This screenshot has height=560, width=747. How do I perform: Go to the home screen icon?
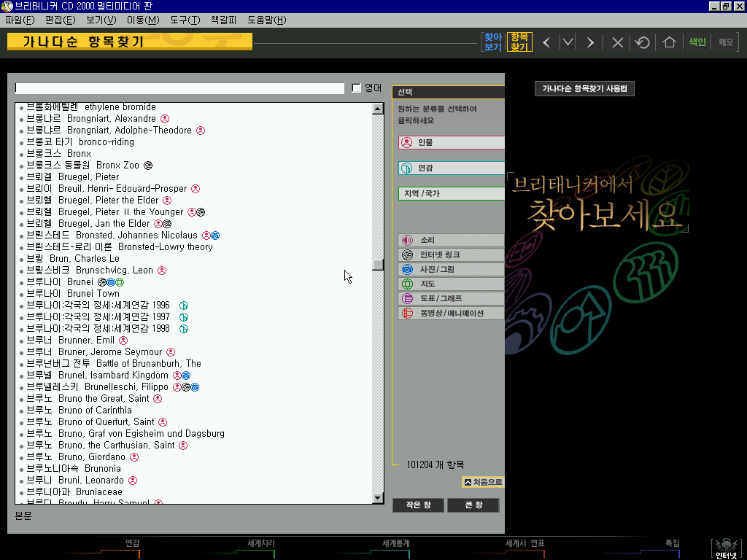[x=670, y=42]
